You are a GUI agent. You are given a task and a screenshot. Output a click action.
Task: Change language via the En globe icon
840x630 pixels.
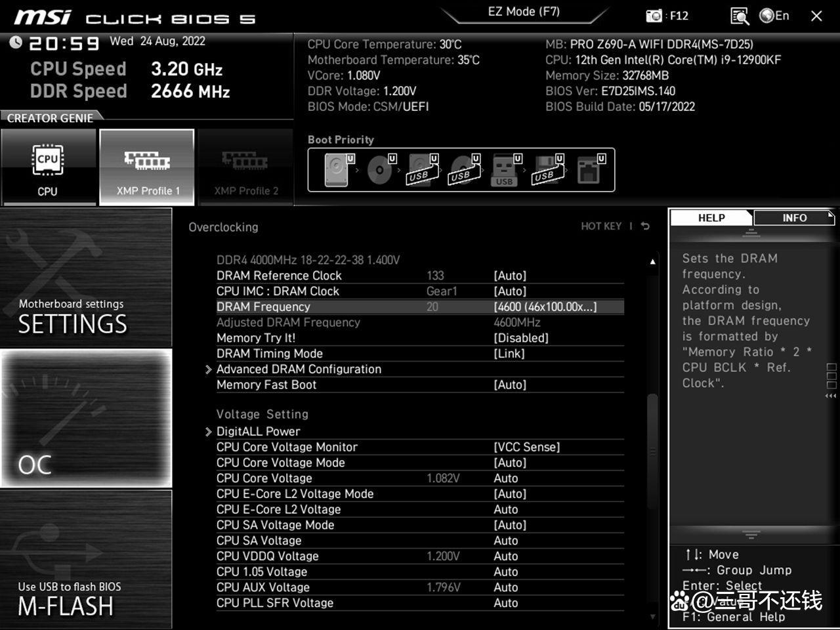tap(774, 16)
